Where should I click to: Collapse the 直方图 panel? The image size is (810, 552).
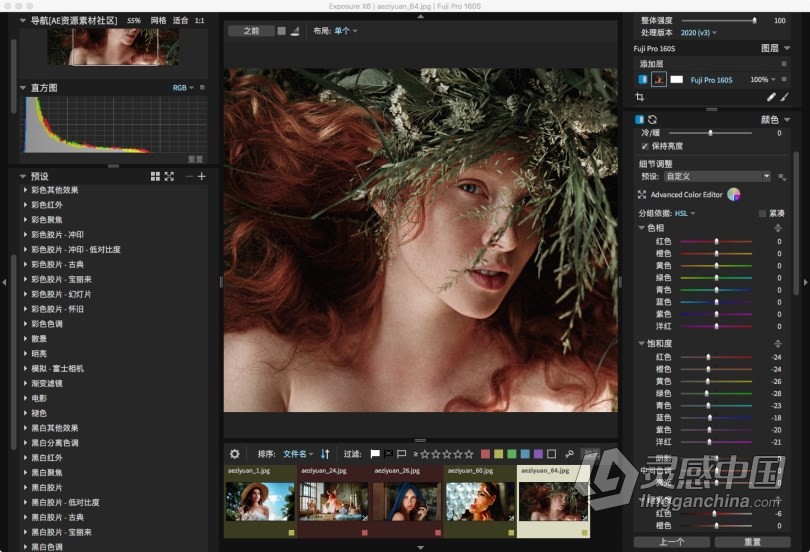(23, 88)
